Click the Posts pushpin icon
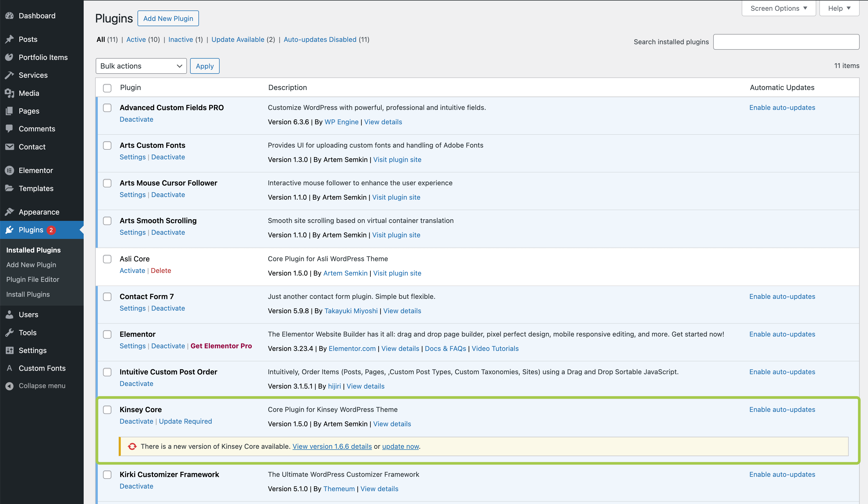The height and width of the screenshot is (504, 868). 9,39
